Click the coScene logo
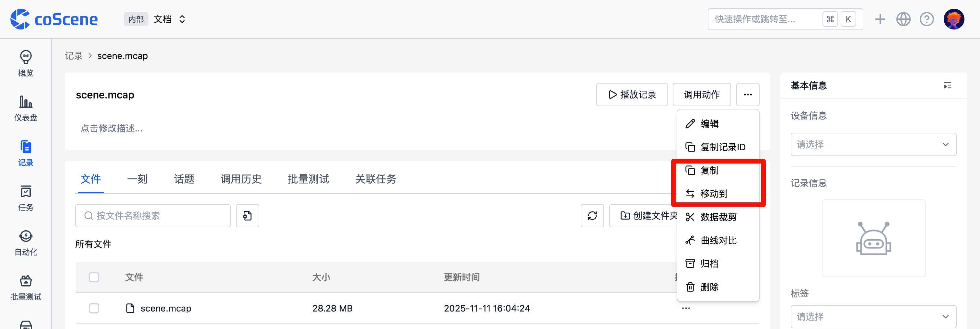Viewport: 980px width, 329px height. (53, 19)
